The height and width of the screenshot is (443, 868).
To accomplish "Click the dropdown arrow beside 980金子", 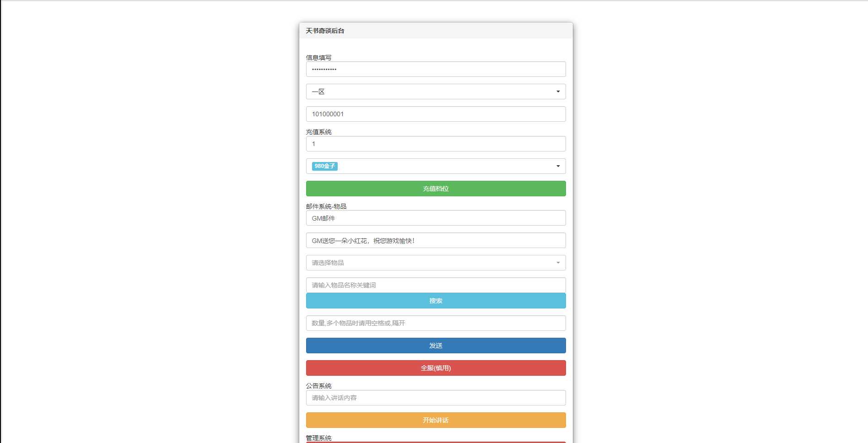I will [558, 166].
